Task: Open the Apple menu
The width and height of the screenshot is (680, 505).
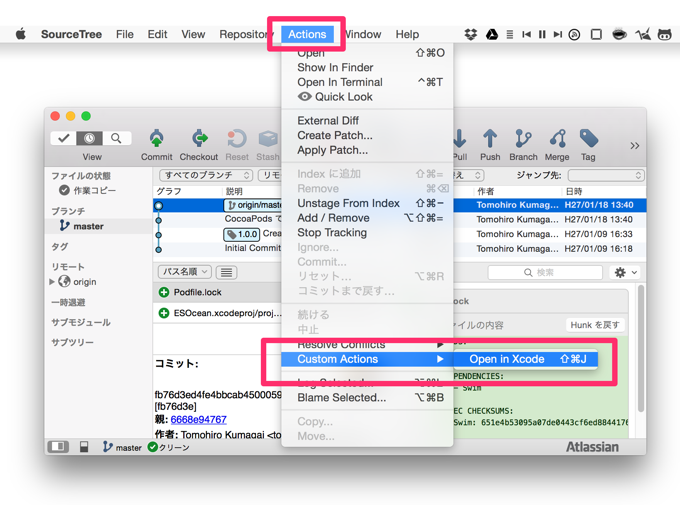Action: pos(20,34)
